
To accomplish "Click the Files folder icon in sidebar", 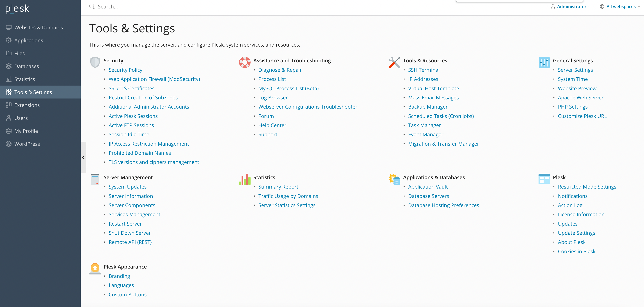I will (x=9, y=53).
